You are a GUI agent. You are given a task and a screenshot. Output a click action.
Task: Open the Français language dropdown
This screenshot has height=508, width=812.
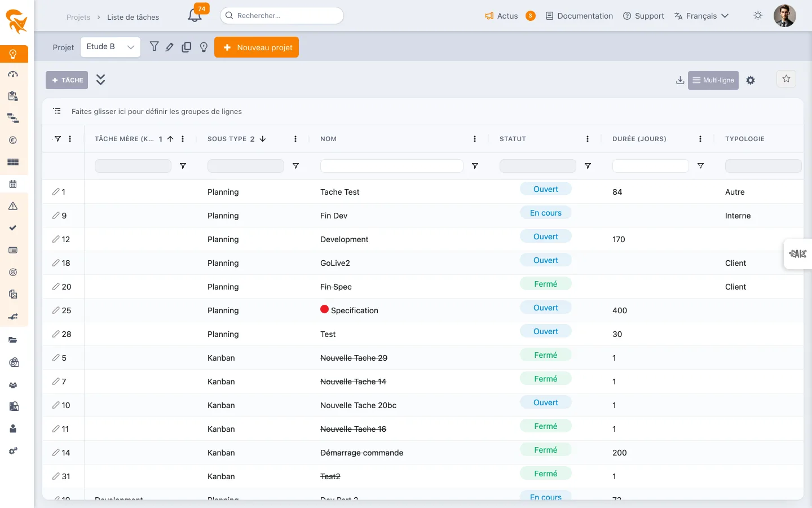(701, 16)
